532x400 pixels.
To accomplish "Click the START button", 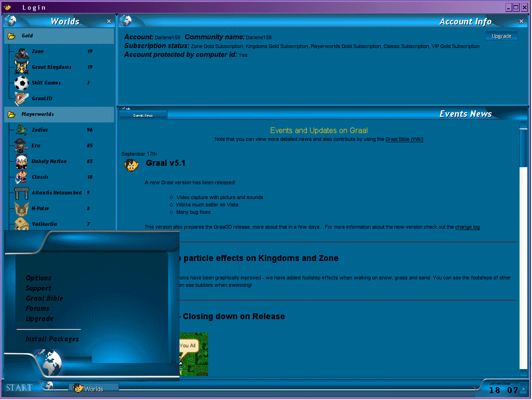I will click(19, 388).
